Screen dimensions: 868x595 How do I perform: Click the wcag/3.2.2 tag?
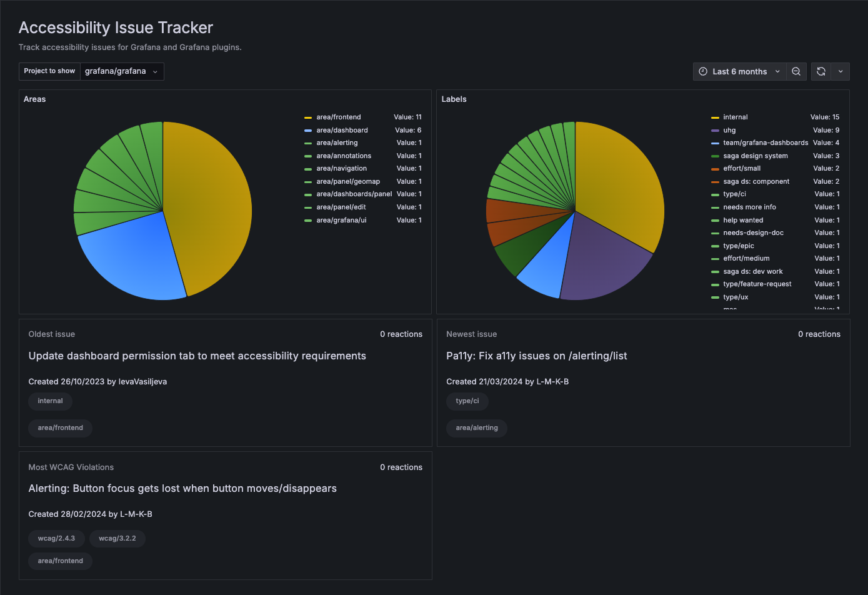117,538
